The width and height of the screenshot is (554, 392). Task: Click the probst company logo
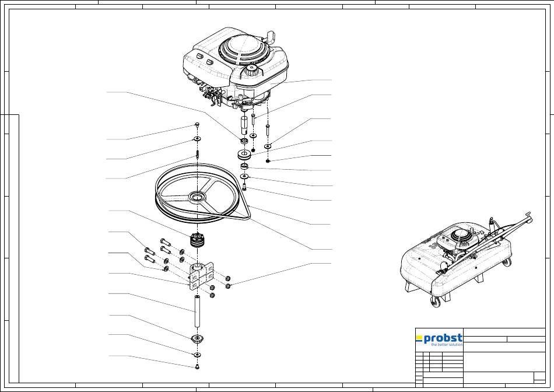439,339
